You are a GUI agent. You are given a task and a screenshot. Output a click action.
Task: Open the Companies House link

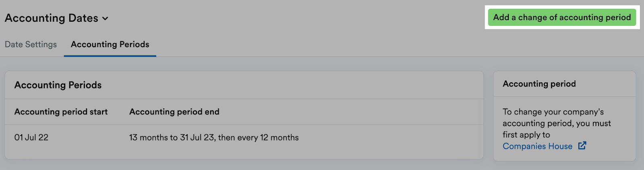coord(537,146)
